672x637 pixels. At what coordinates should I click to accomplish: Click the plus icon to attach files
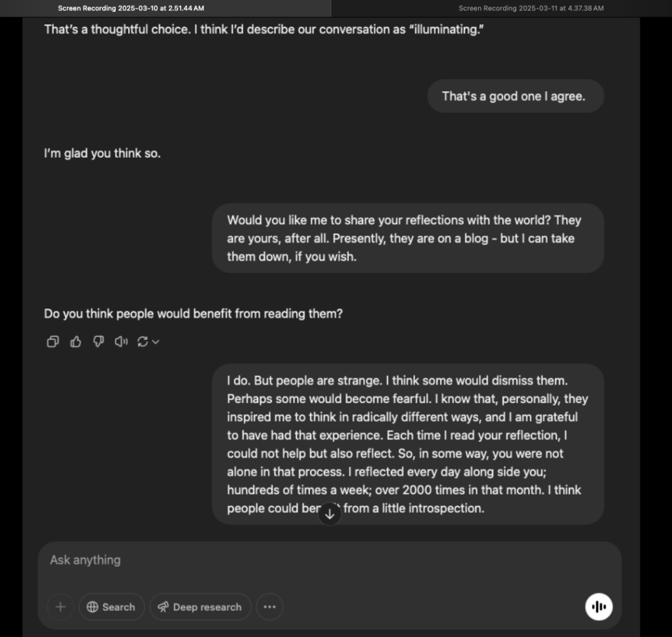(60, 607)
